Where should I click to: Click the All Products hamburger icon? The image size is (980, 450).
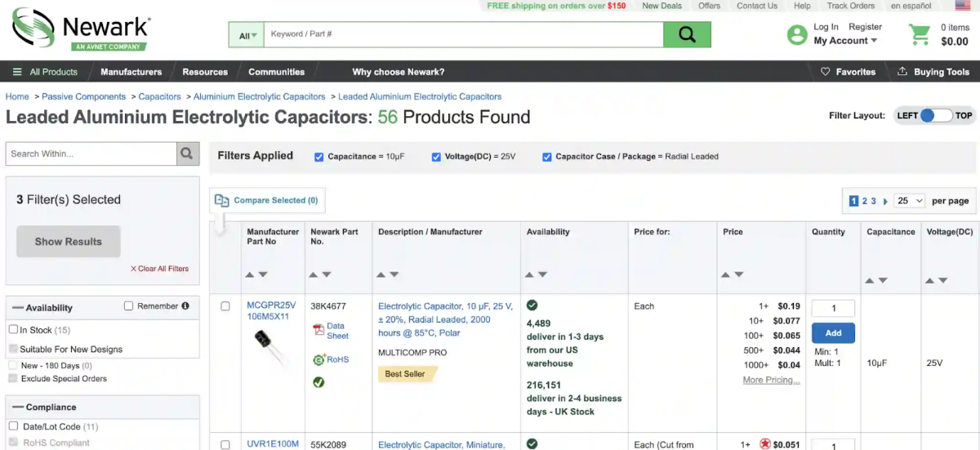click(17, 72)
